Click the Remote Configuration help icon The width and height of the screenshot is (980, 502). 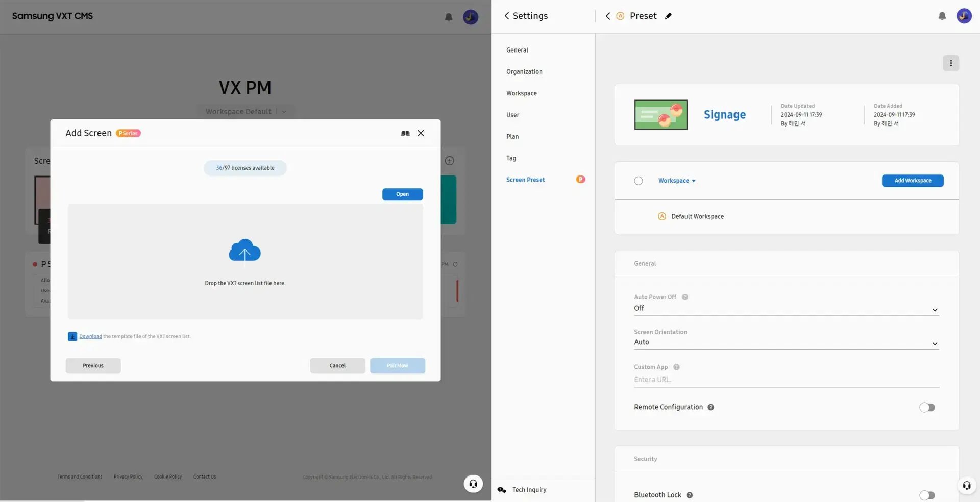tap(710, 407)
